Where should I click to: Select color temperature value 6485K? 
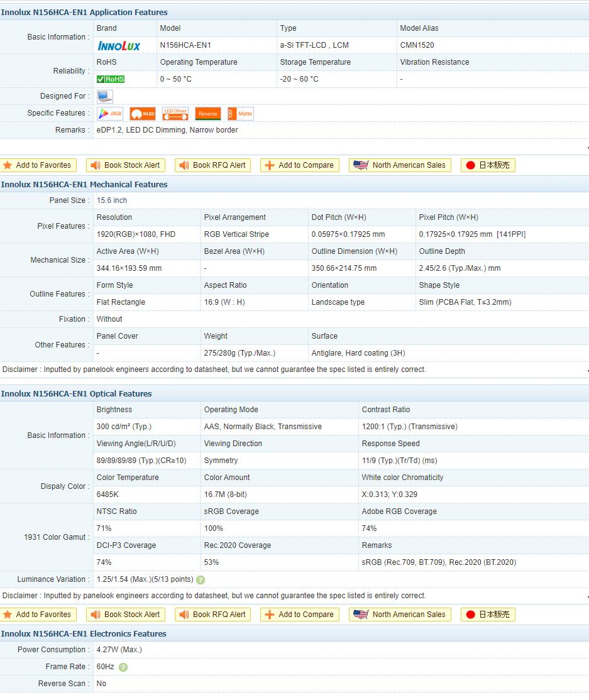(107, 495)
